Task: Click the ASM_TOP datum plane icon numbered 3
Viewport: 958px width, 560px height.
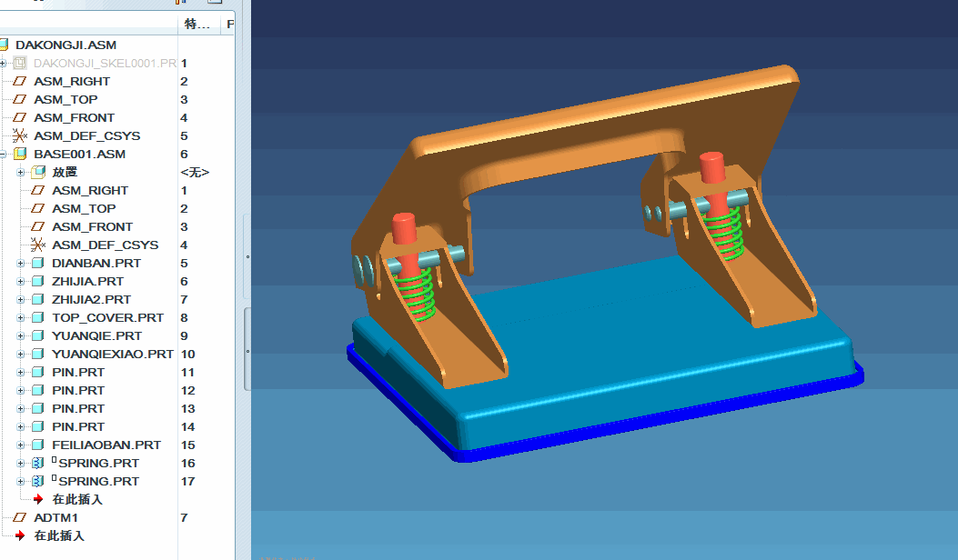Action: (x=19, y=99)
